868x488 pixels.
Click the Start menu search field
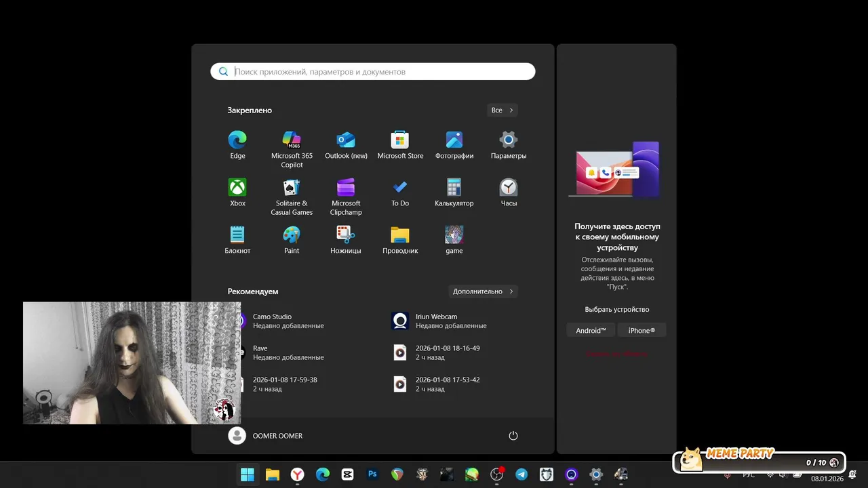tap(373, 71)
